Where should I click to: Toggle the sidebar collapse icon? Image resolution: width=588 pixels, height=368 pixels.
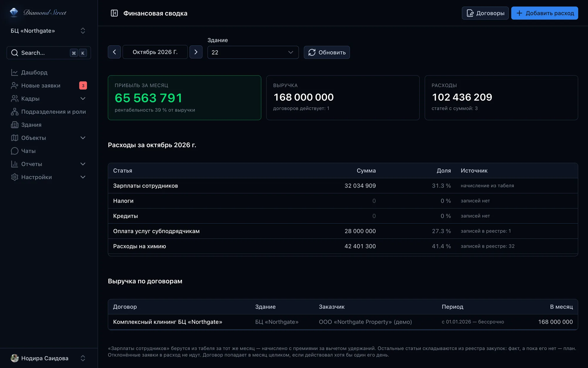click(x=114, y=13)
